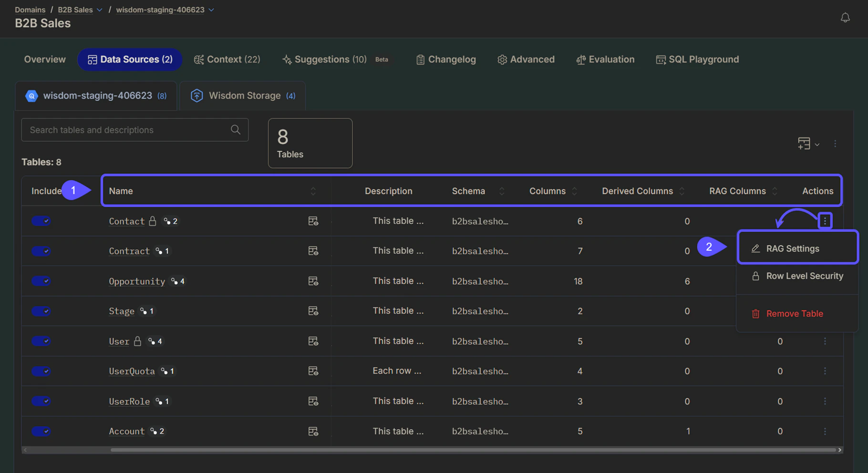
Task: Choose Remove Table menu item
Action: coord(798,314)
